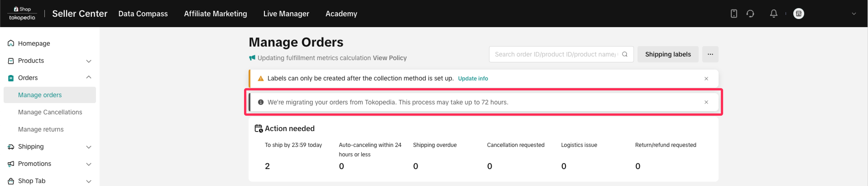Open Data Compass from top navigation
The image size is (868, 186).
click(x=143, y=14)
